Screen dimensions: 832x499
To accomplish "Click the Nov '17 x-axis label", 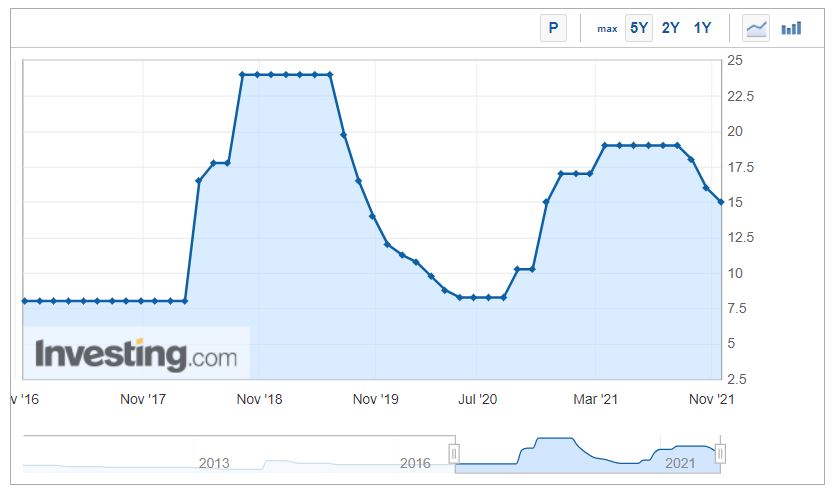I will [x=143, y=399].
